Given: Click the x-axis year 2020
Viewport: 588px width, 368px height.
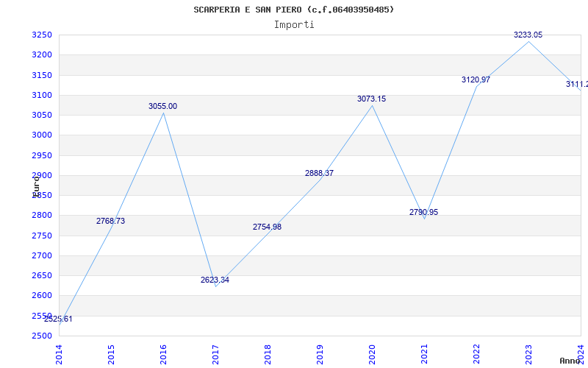Looking at the screenshot, I should 372,355.
